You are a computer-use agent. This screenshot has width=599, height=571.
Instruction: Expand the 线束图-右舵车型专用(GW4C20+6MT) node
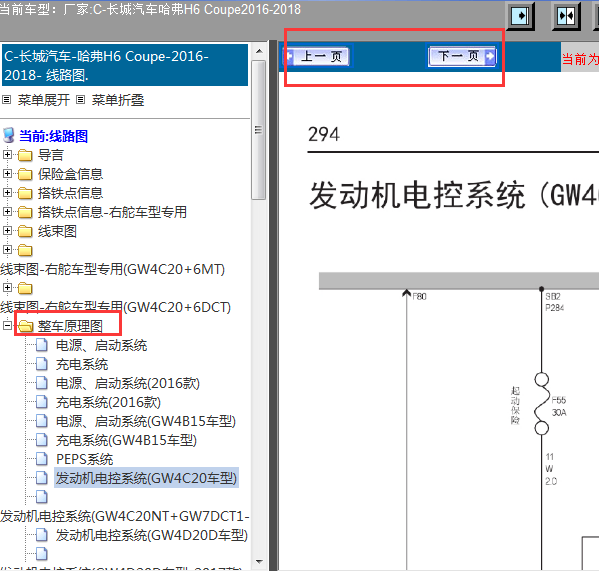[x=7, y=249]
